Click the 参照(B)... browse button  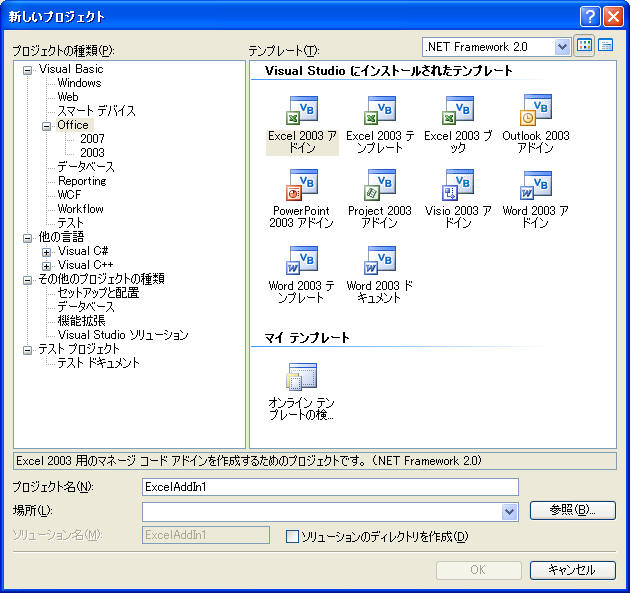pos(573,510)
